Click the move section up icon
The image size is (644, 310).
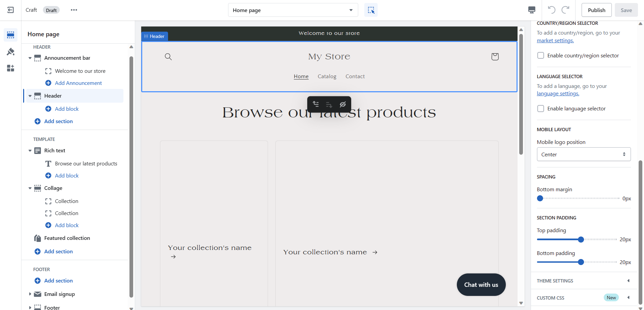(316, 104)
